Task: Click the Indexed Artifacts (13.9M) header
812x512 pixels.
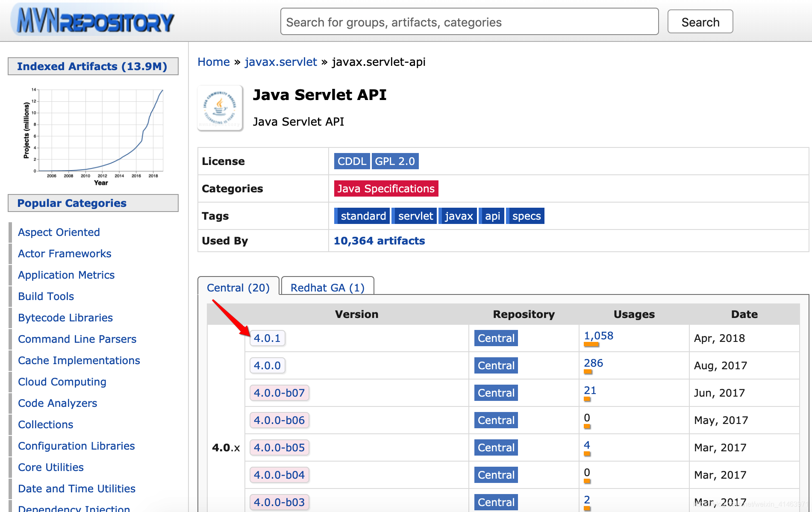Action: point(93,66)
